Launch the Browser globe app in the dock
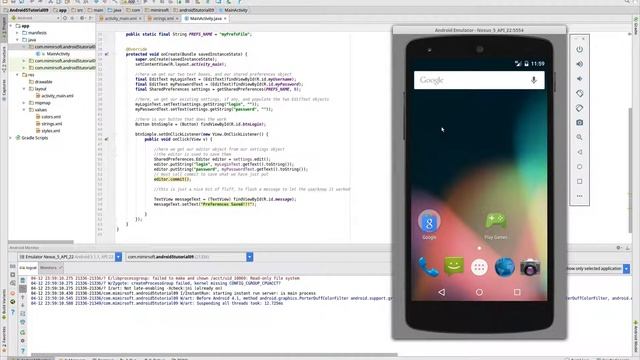This screenshot has height=360, width=640. [504, 267]
